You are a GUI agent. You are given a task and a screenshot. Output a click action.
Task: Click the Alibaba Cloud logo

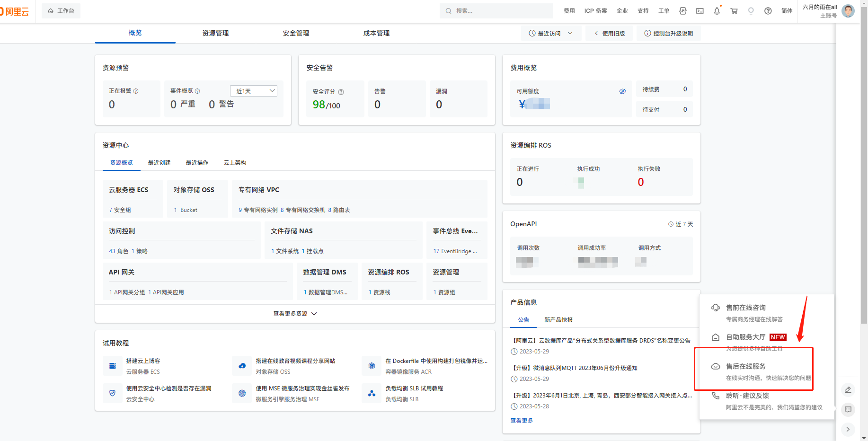tap(14, 11)
